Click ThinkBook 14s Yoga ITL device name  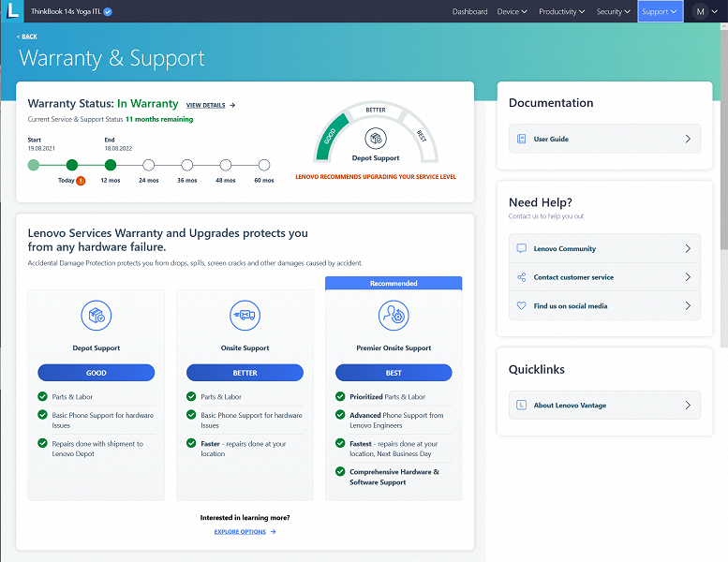click(66, 11)
